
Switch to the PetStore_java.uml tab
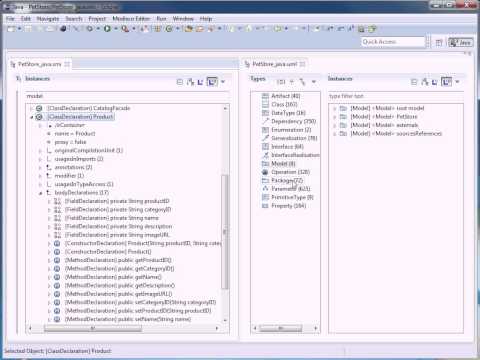(x=274, y=64)
